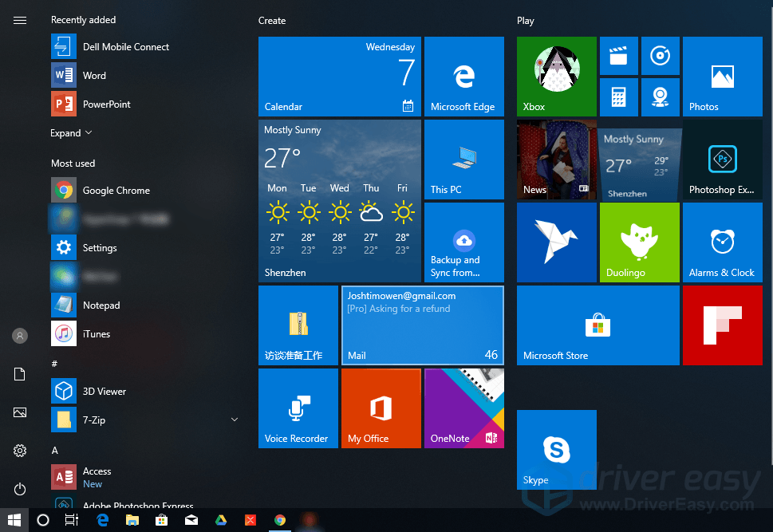Open This PC tile
The image size is (773, 532).
[464, 160]
